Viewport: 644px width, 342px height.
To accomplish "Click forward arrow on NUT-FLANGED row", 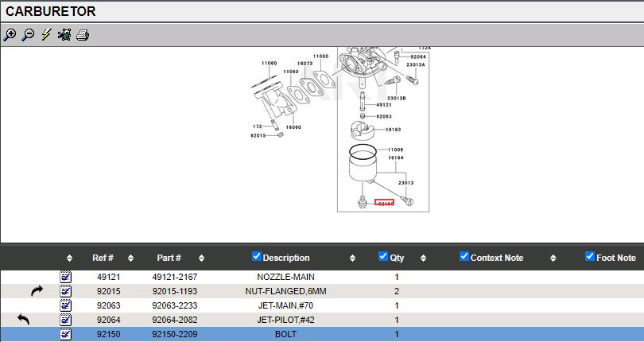I will pyautogui.click(x=37, y=291).
